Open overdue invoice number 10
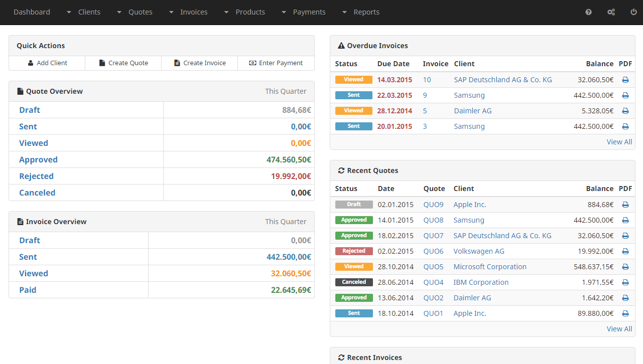Viewport: 643px width, 364px height. tap(427, 80)
